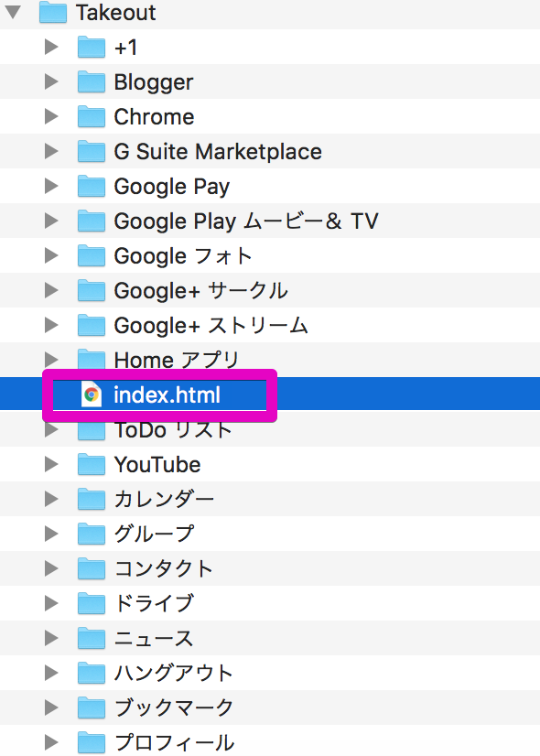This screenshot has width=540, height=756.
Task: Select the グループ folder name
Action: tap(154, 534)
